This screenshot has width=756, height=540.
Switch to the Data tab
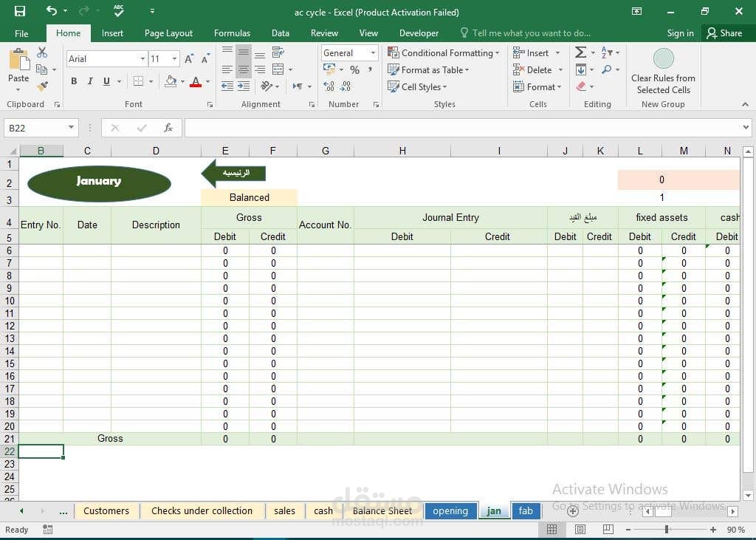click(x=280, y=33)
